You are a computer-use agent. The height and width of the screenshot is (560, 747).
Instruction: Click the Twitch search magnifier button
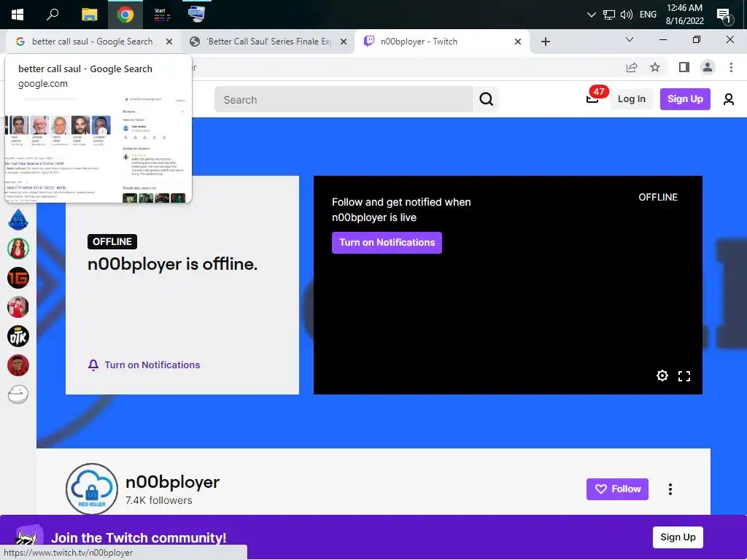[x=486, y=99]
